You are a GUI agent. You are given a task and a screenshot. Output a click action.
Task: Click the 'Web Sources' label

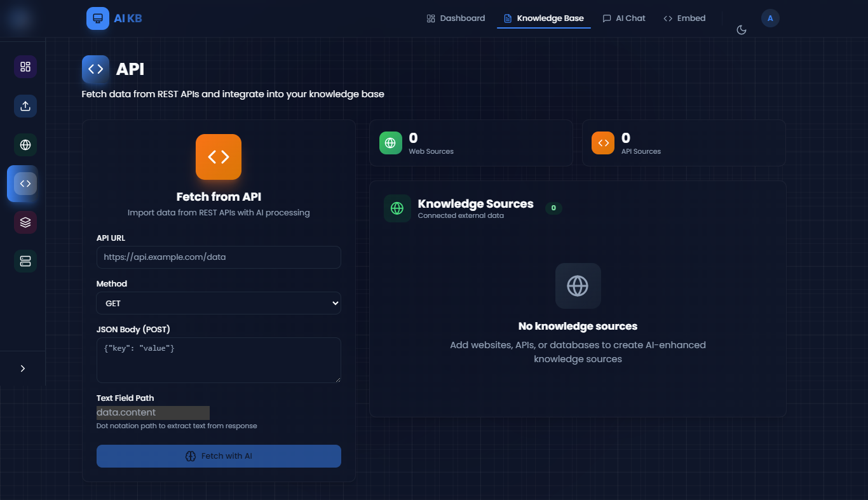pos(431,151)
